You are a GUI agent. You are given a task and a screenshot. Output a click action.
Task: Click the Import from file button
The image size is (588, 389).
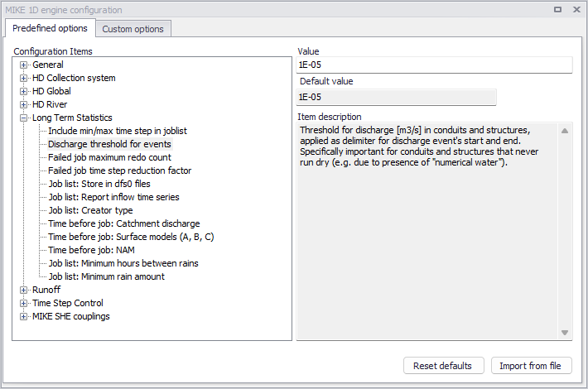click(x=532, y=366)
